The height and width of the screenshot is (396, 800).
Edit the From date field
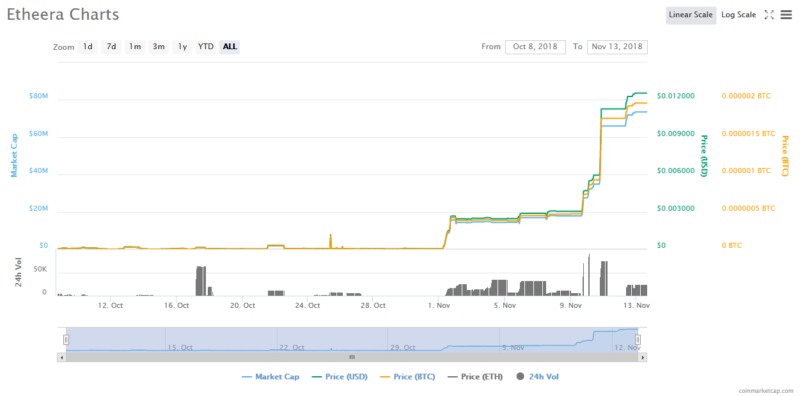(x=535, y=47)
